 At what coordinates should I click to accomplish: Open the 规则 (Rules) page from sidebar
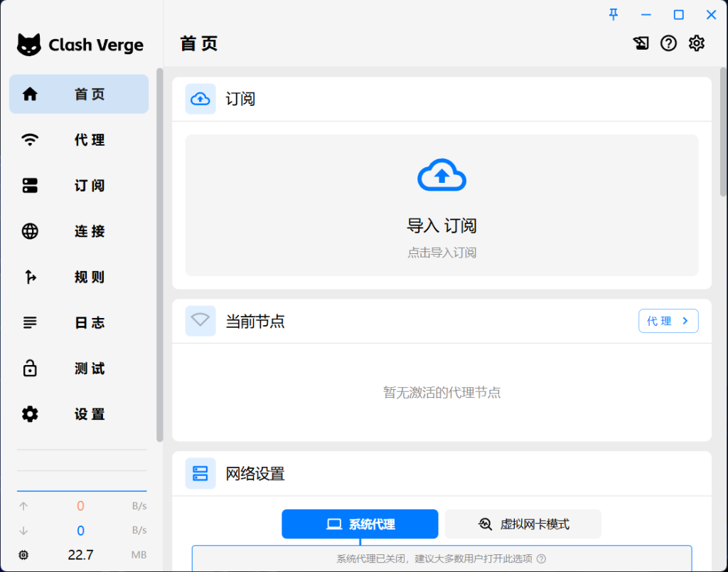(78, 277)
